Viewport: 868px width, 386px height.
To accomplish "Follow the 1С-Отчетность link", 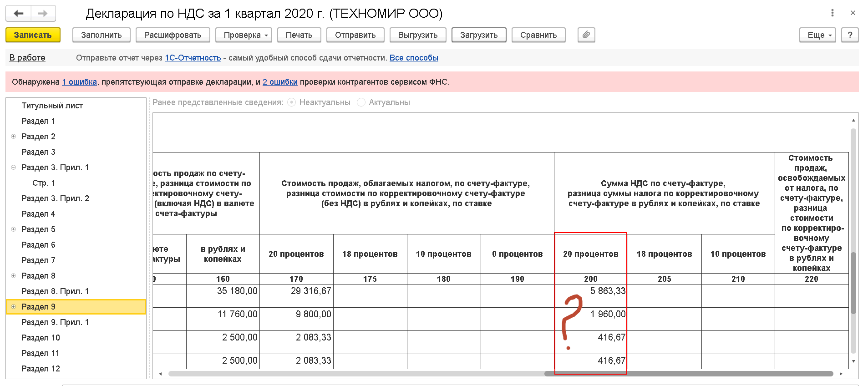I will (x=193, y=58).
